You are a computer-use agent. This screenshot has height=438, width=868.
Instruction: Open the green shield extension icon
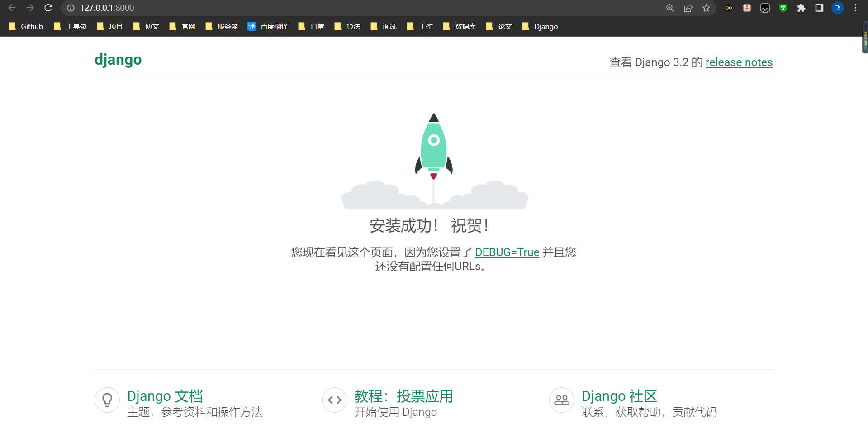click(x=783, y=8)
